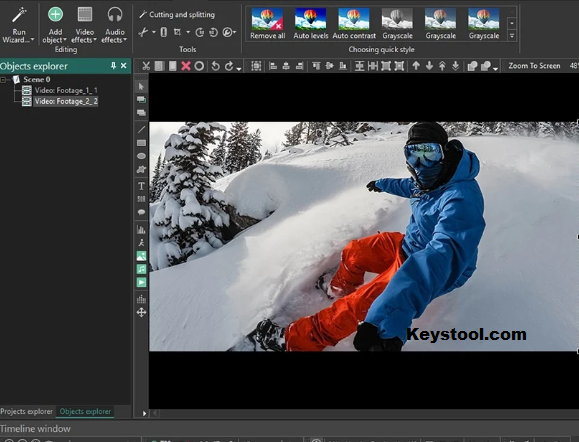Select the tooltip speech bubble tool
Image resolution: width=579 pixels, height=442 pixels.
141,212
